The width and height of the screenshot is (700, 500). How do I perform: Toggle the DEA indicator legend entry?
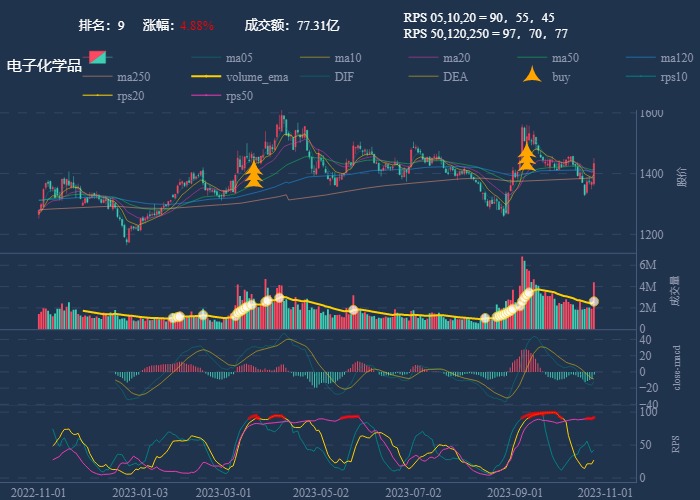(455, 77)
